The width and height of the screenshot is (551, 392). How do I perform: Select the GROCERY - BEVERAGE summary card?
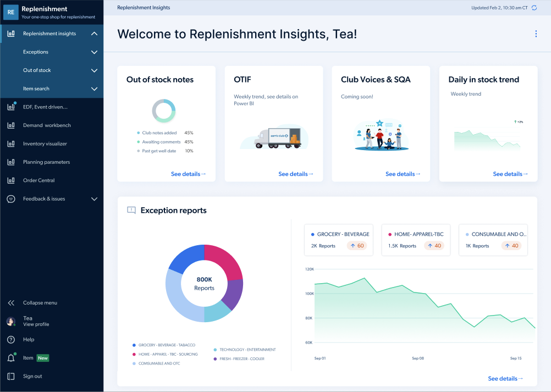pyautogui.click(x=339, y=240)
